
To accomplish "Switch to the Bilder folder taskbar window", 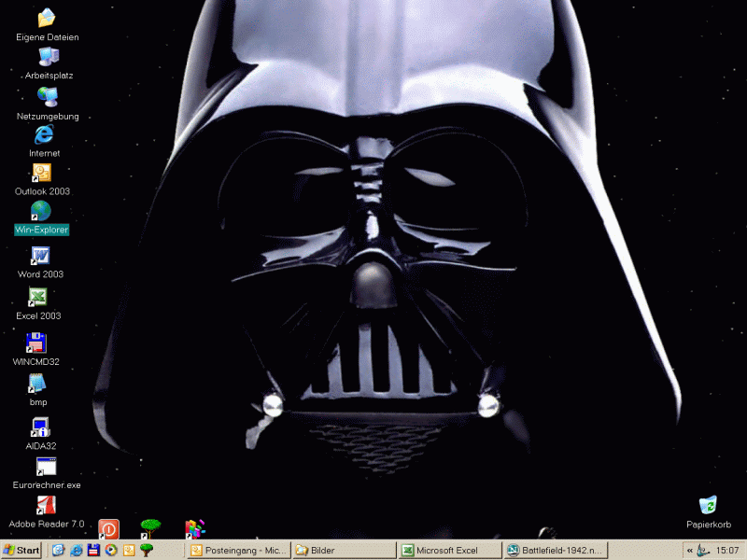I will tap(344, 551).
